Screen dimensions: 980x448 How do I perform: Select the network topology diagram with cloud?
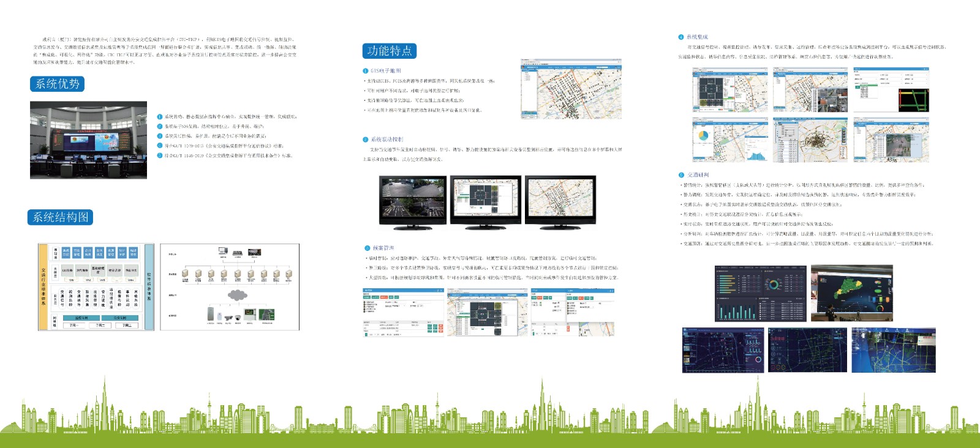(x=230, y=287)
